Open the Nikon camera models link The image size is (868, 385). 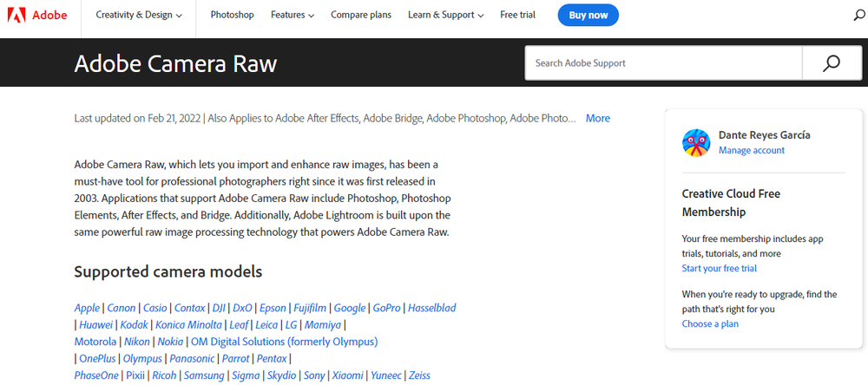click(137, 342)
